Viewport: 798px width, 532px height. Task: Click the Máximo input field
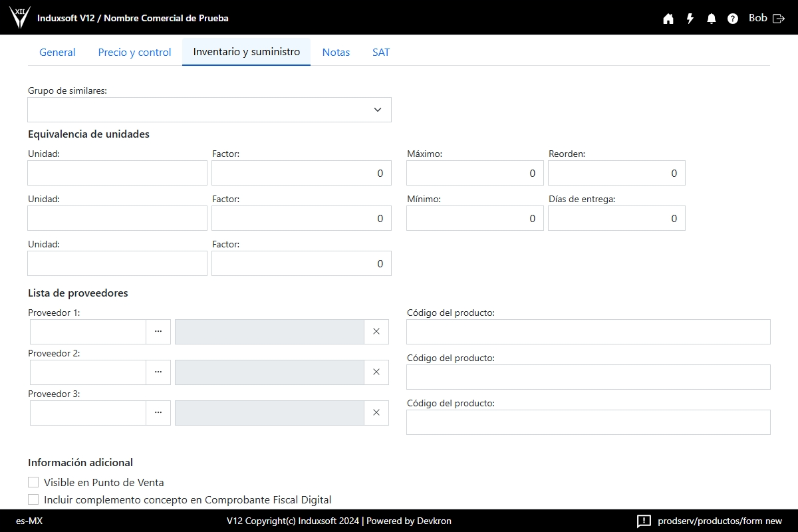point(475,173)
